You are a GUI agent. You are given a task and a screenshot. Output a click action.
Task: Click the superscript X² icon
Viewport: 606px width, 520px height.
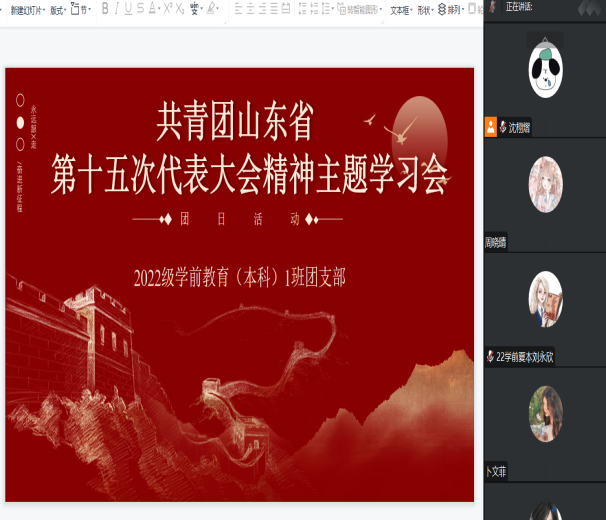[166, 9]
